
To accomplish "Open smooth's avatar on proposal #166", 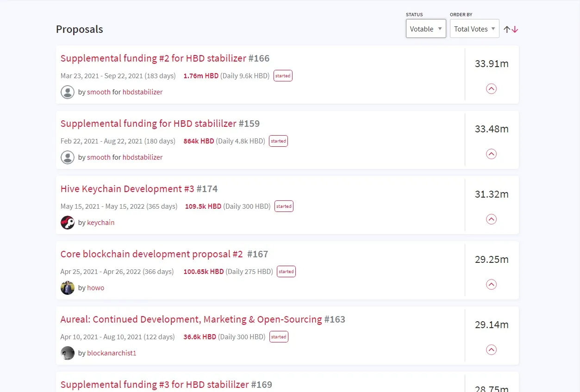I will coord(68,92).
